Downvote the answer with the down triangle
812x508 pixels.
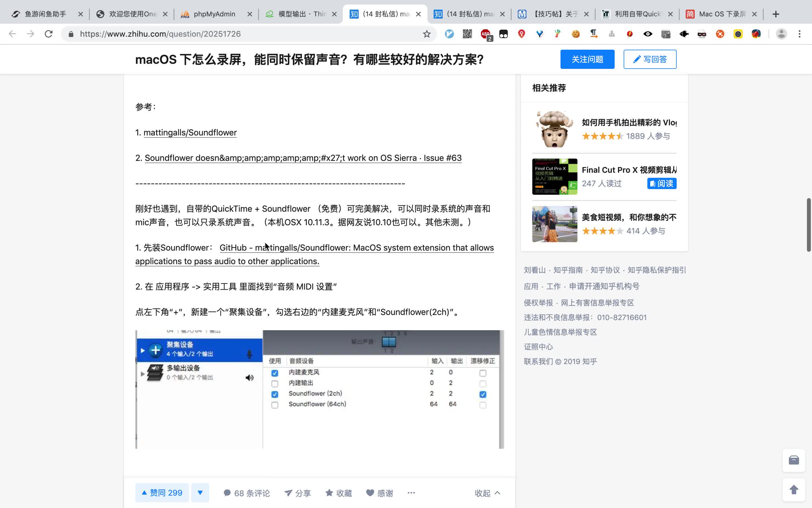click(x=200, y=492)
